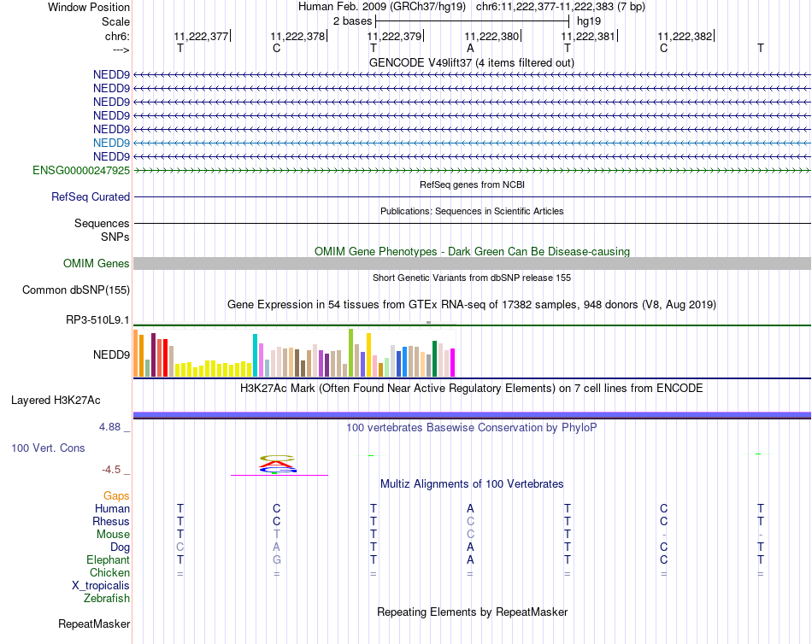Click the magenta bar in the NEDD9 GTEx chart
This screenshot has height=644, width=812.
453,362
